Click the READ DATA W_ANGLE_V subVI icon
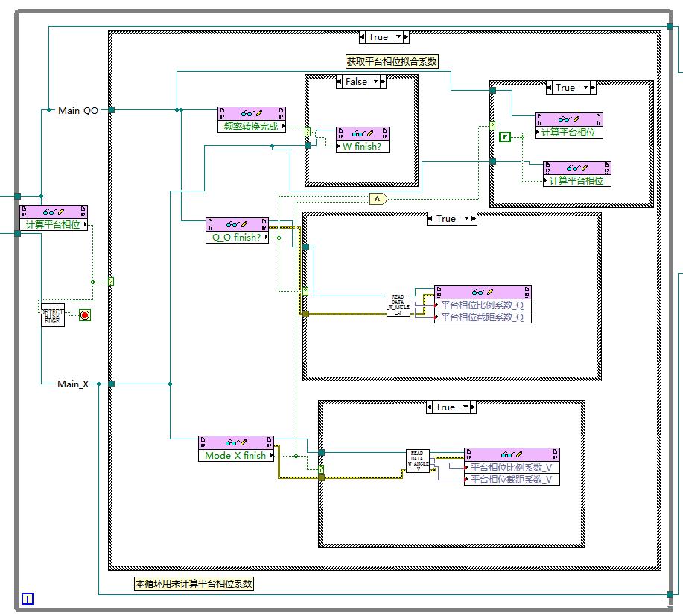Image resolution: width=683 pixels, height=616 pixels. coord(418,462)
